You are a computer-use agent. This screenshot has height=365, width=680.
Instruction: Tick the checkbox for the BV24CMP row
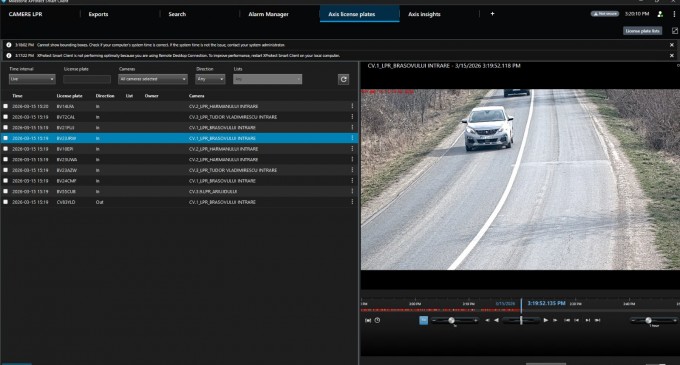6,181
